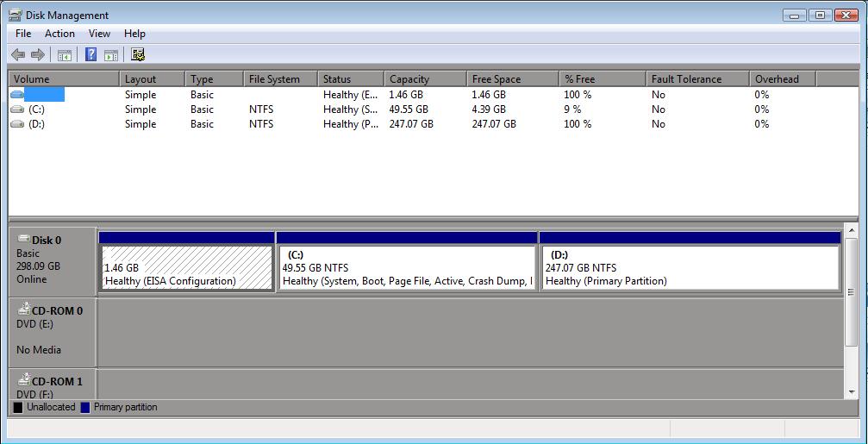Open the View menu
Image resolution: width=868 pixels, height=444 pixels.
click(100, 34)
